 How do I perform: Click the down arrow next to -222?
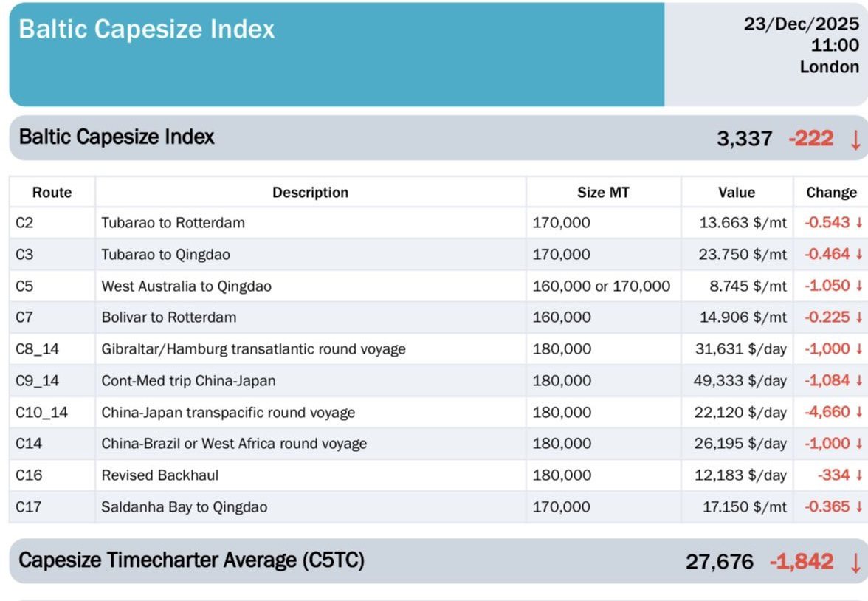coord(855,140)
